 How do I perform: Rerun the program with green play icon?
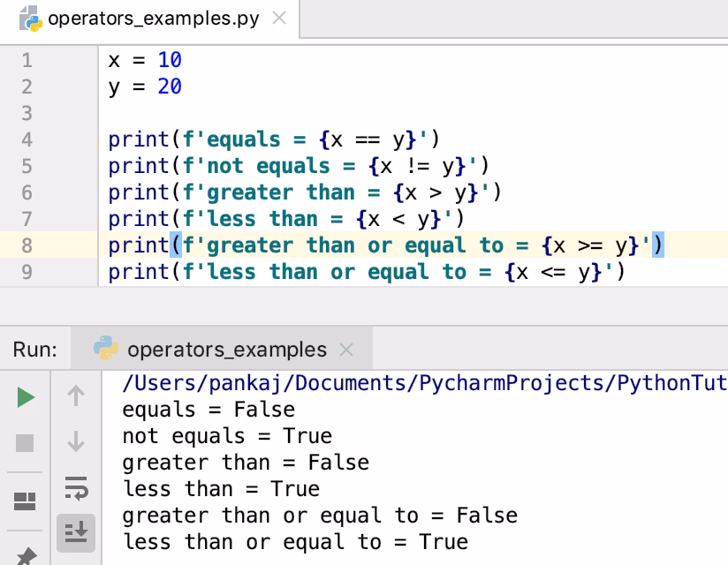(x=25, y=396)
